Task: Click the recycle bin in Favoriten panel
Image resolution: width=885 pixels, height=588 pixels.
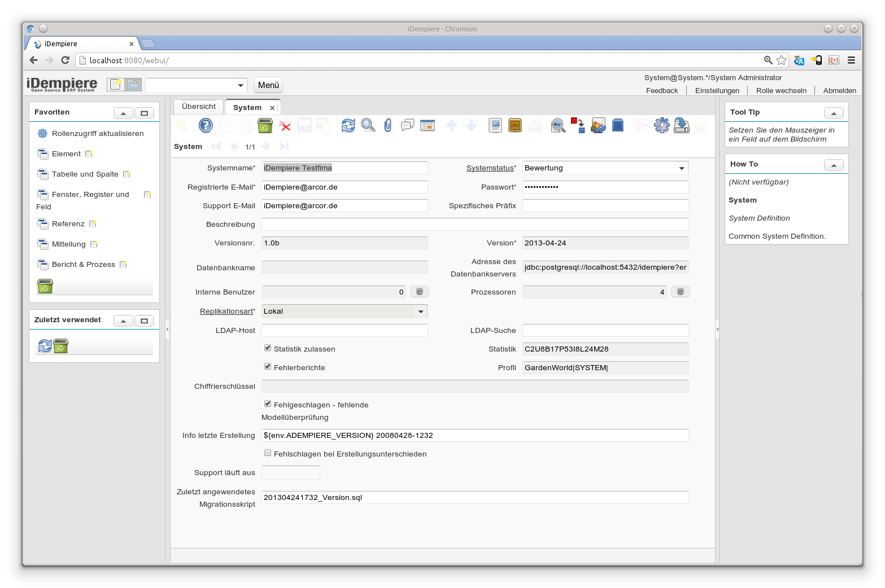Action: coord(45,286)
